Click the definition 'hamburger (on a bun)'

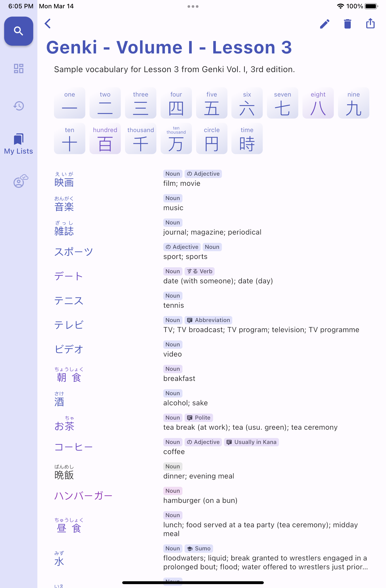[x=200, y=501]
